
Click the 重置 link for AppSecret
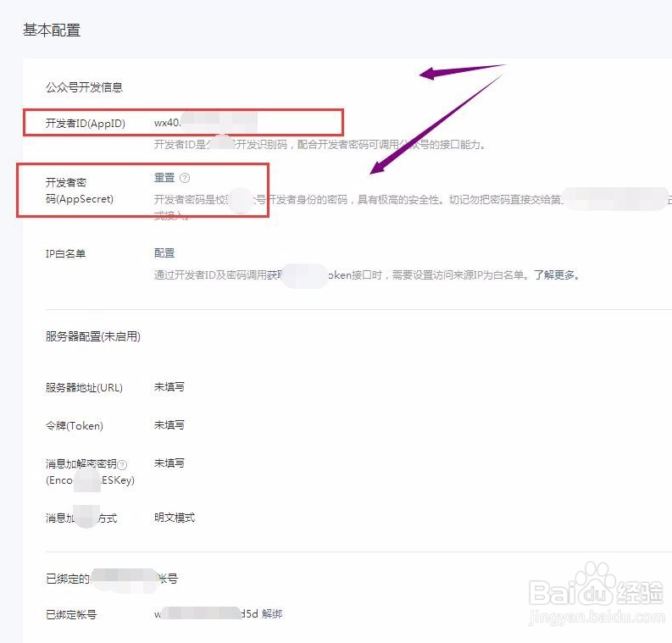164,178
